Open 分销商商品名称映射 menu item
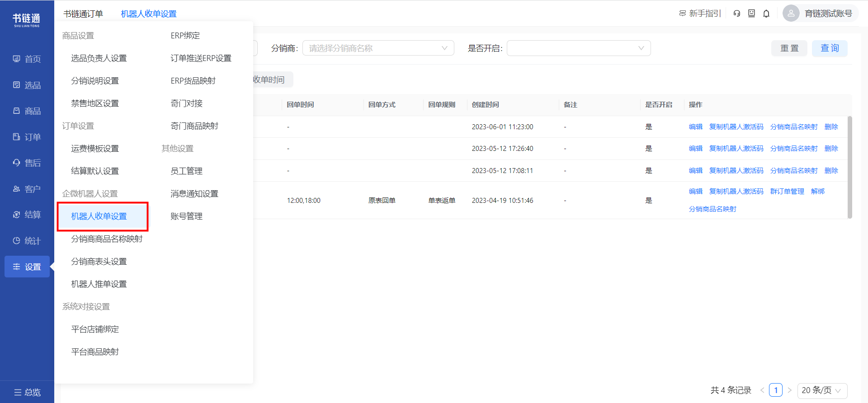This screenshot has height=403, width=868. [x=107, y=239]
